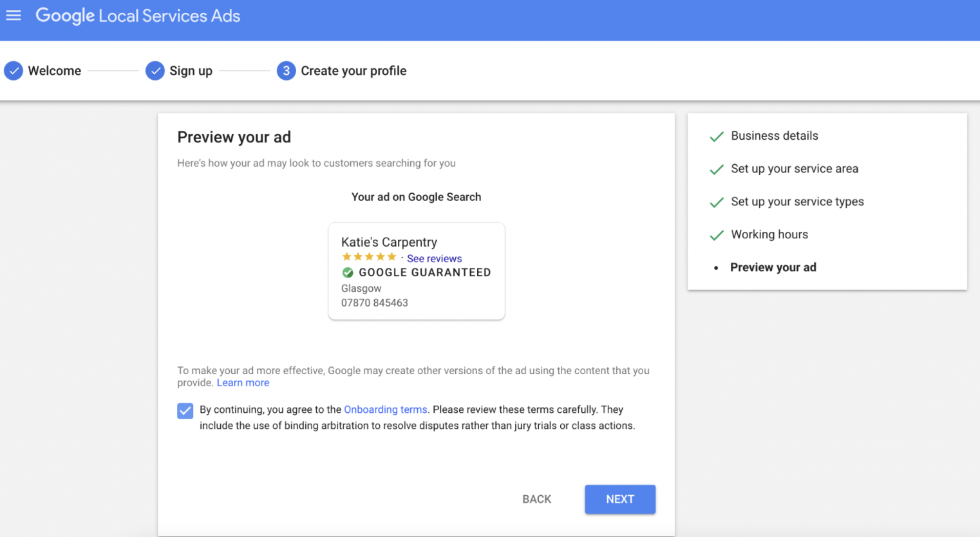Click the NEXT button
This screenshot has height=537, width=980.
pyautogui.click(x=619, y=499)
